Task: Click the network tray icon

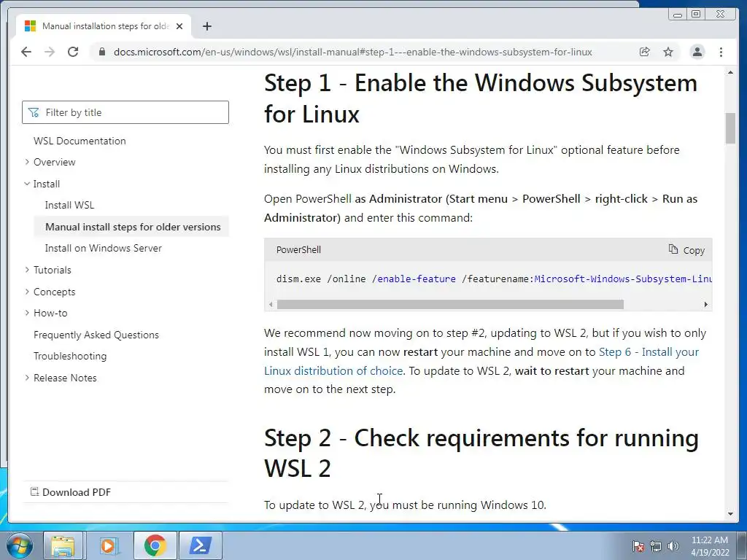Action: pyautogui.click(x=656, y=546)
